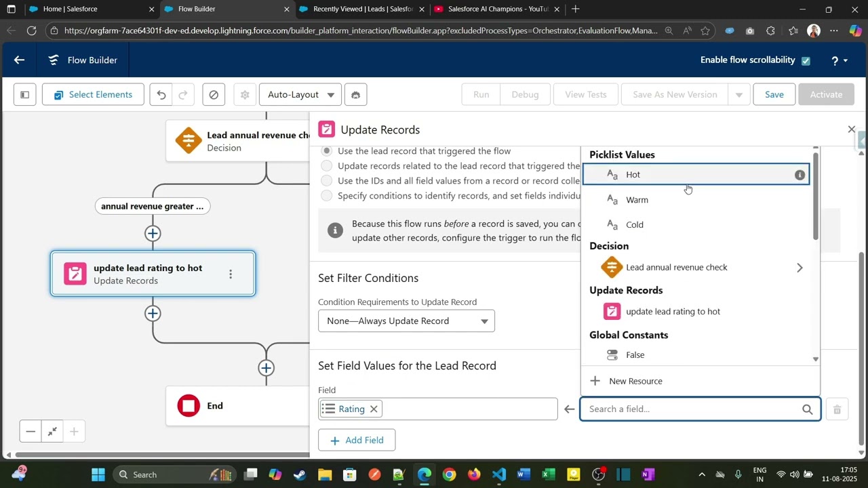Screen dimensions: 868x488
Task: Add element above the End node
Action: (x=266, y=368)
